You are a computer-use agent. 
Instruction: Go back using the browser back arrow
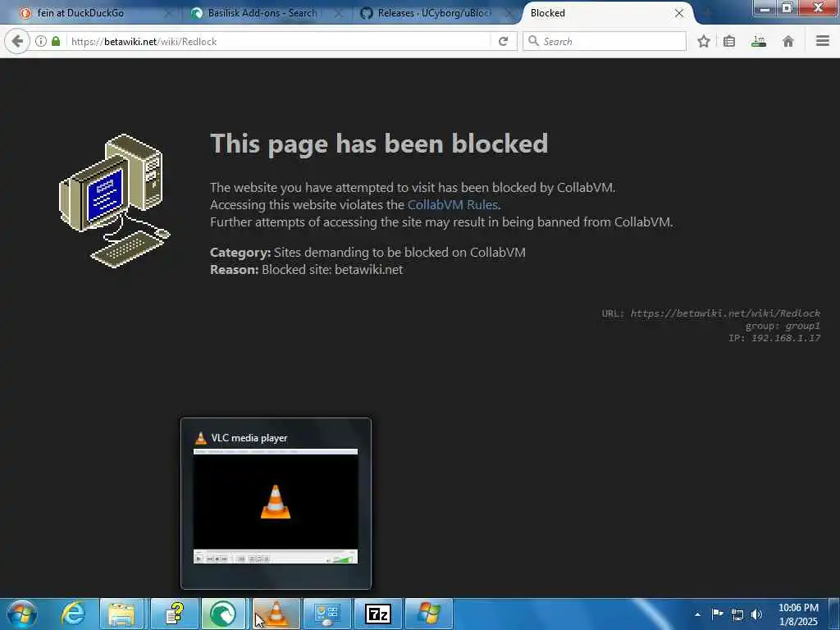point(17,41)
